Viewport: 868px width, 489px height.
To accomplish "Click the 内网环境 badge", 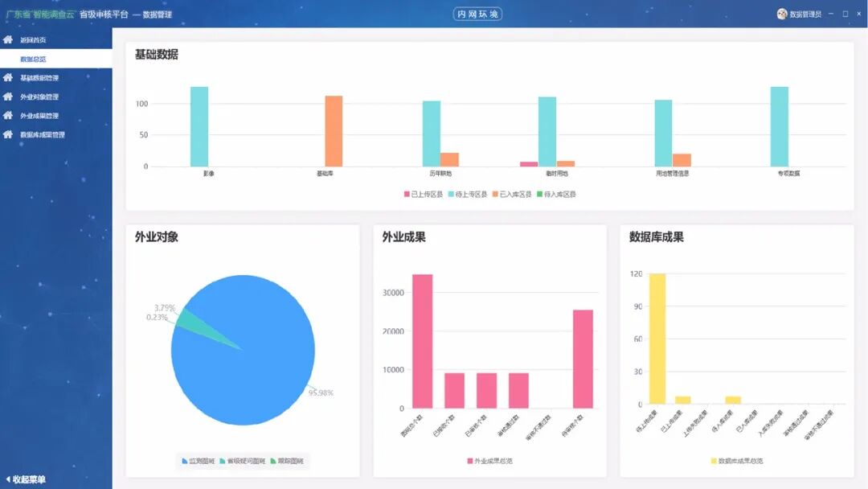I will [x=477, y=14].
